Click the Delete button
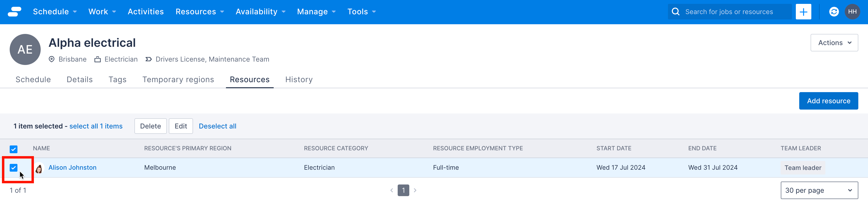The height and width of the screenshot is (208, 868). point(150,126)
